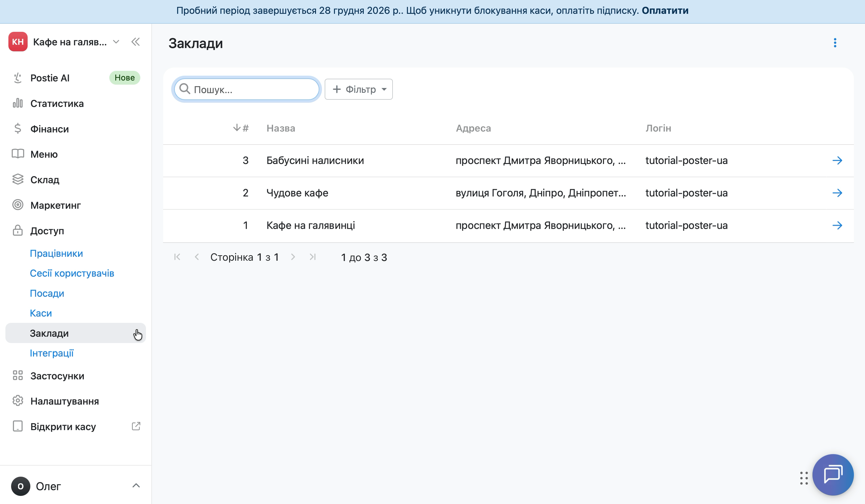
Task: Focus the Пошук search field
Action: pos(247,89)
